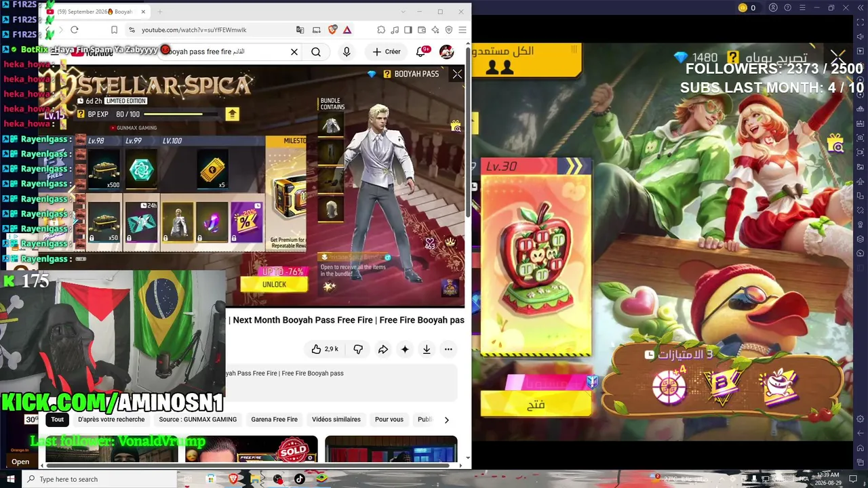The height and width of the screenshot is (488, 868).
Task: Click the Lv.30 apple reward card
Action: (x=536, y=258)
